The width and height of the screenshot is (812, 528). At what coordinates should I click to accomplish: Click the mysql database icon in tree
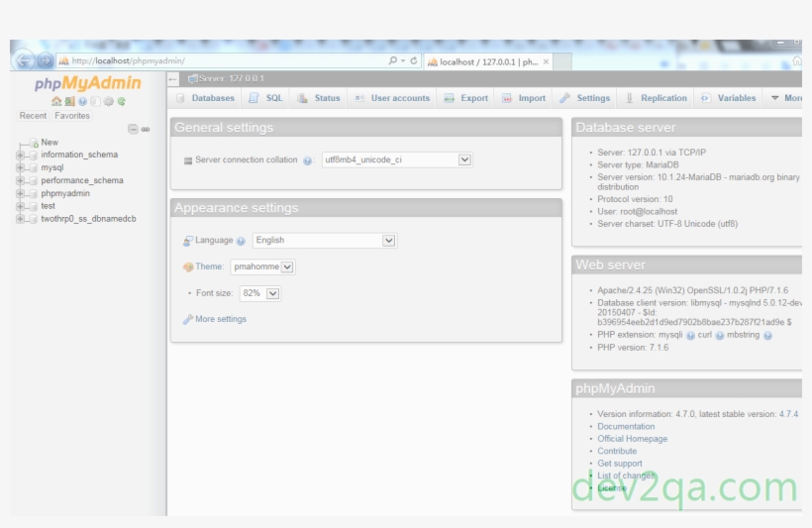point(33,167)
